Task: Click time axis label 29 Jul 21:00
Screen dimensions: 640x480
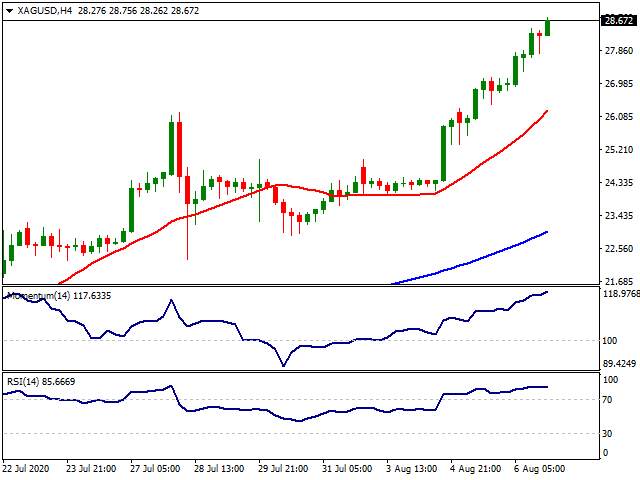Action: (x=283, y=469)
